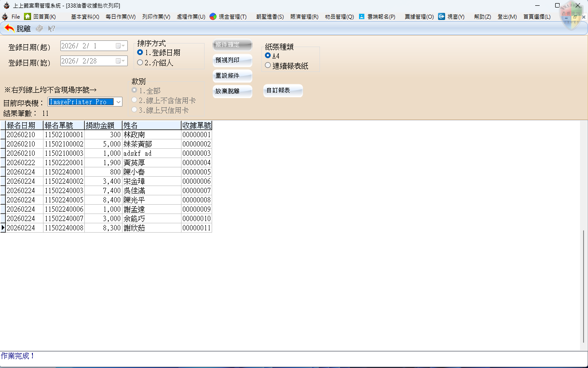Open the 票據管理(O) menu
This screenshot has height=368, width=588.
pyautogui.click(x=419, y=17)
